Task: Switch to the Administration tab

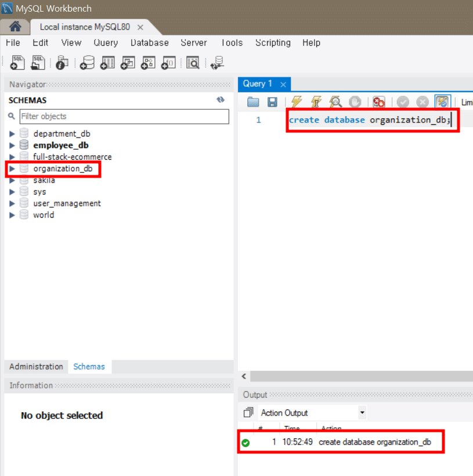Action: pyautogui.click(x=36, y=366)
